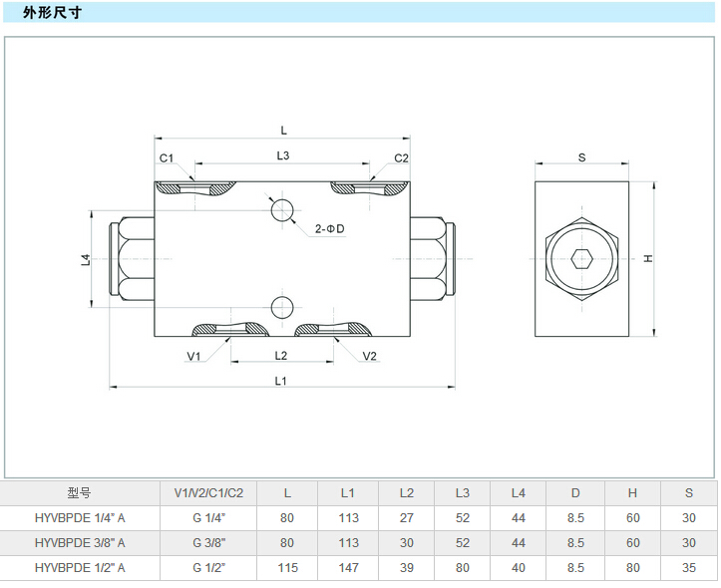Viewport: 721px width, 588px height.
Task: Pick the L3 dimension label in the drawing
Action: pos(282,155)
